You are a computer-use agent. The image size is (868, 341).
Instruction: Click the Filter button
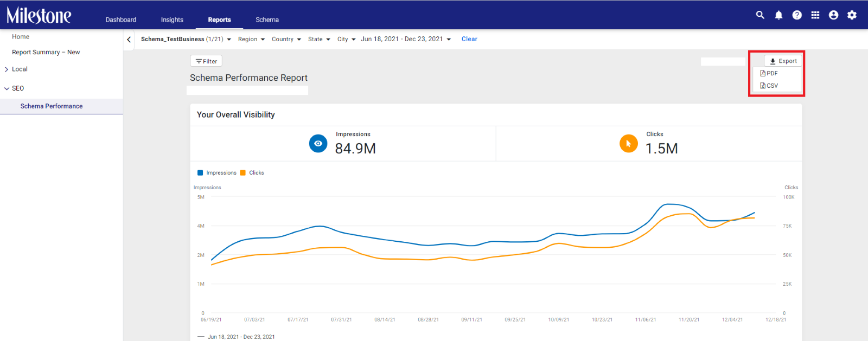pos(206,61)
